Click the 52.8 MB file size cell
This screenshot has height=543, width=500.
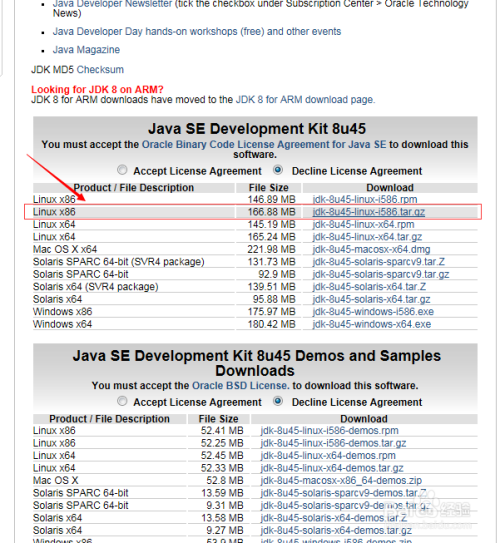tap(225, 480)
